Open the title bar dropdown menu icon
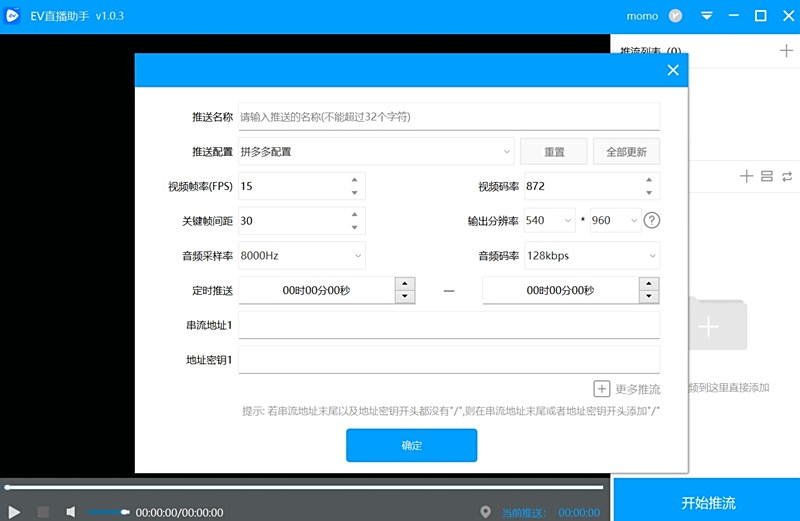 (707, 16)
